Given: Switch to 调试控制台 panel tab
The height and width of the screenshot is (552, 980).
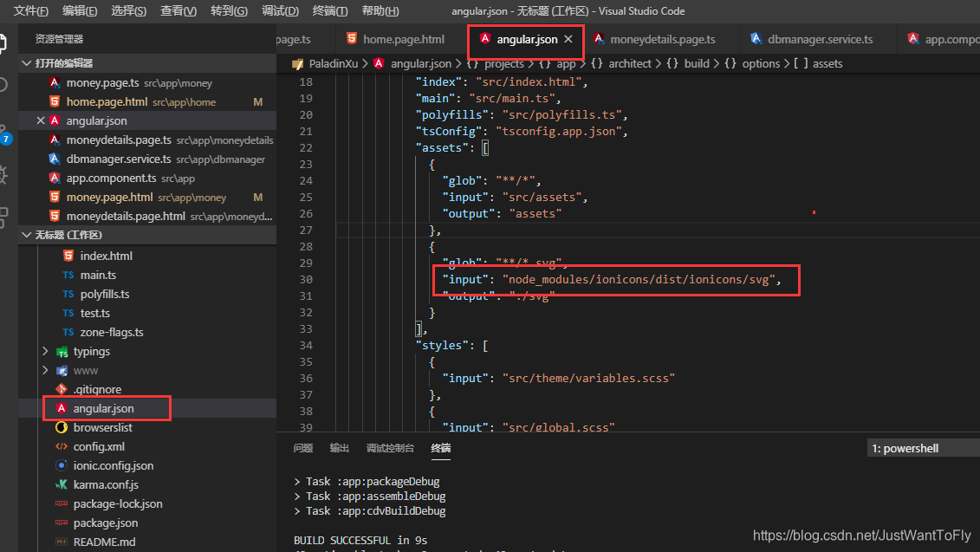Looking at the screenshot, I should coord(390,448).
